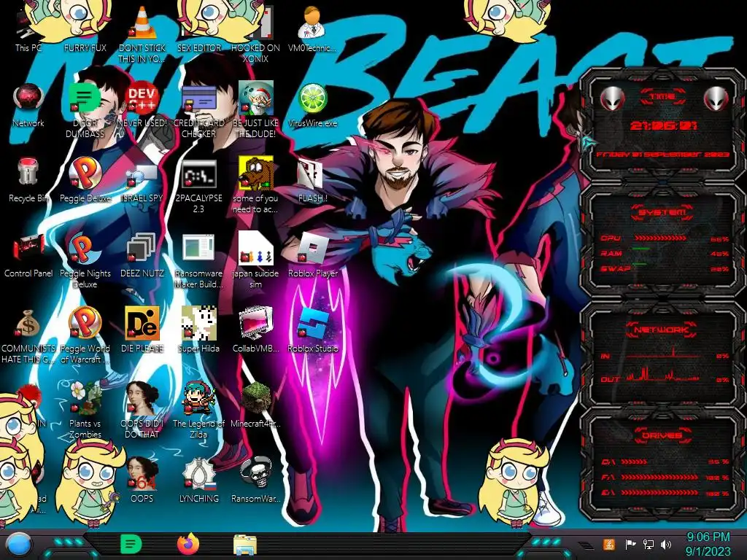This screenshot has height=560, width=747.
Task: Open the FLASH ! shortcut
Action: (312, 181)
